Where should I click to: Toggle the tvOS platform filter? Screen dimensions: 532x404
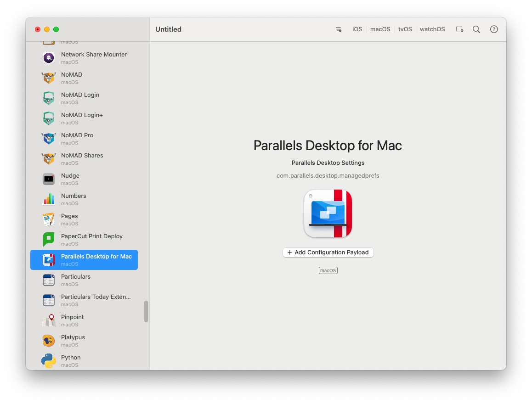coord(405,29)
